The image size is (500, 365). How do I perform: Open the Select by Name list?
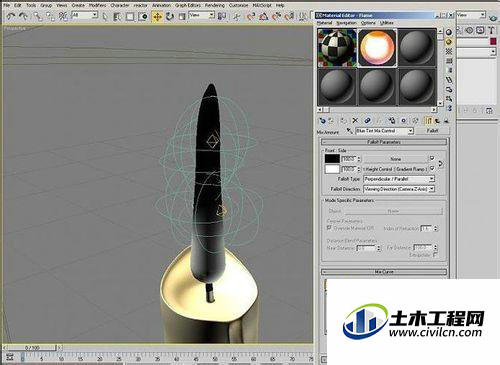[117, 16]
